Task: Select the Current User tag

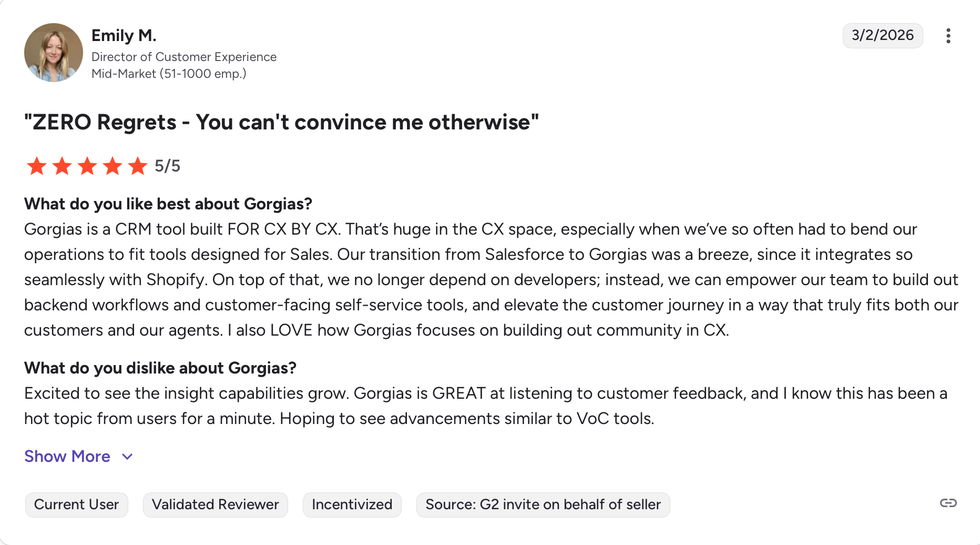Action: click(76, 504)
